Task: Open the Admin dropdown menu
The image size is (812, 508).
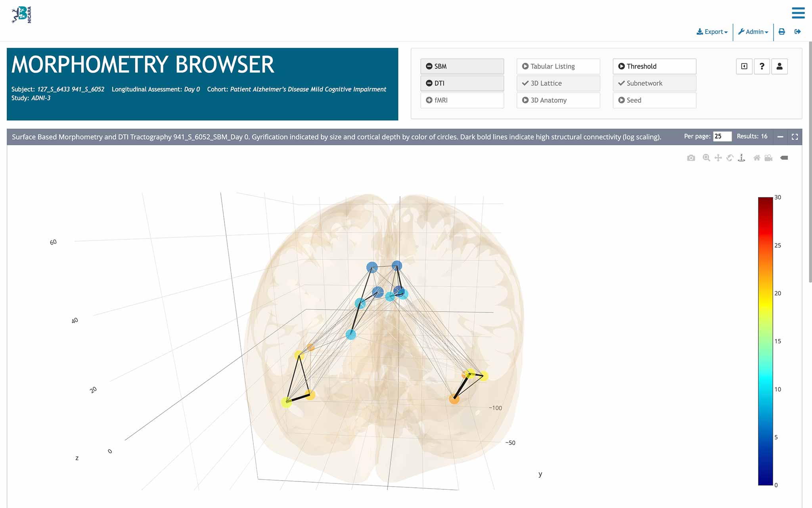Action: click(x=753, y=32)
